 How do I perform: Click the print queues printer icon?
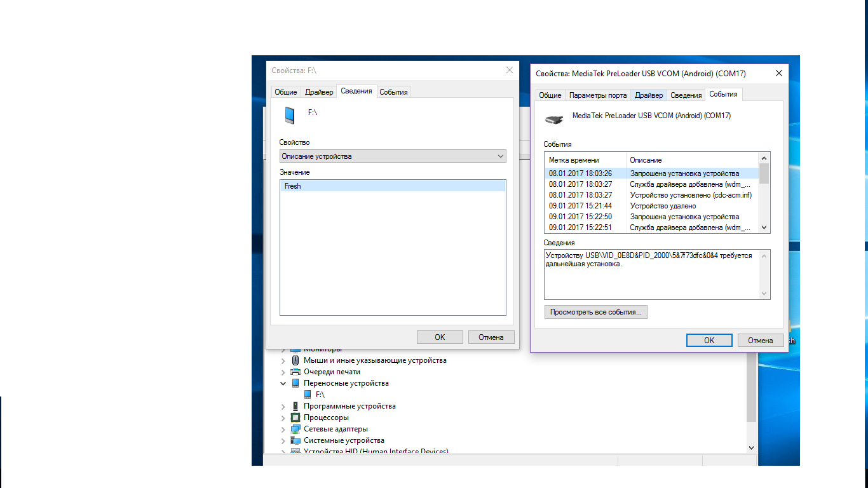[x=295, y=372]
